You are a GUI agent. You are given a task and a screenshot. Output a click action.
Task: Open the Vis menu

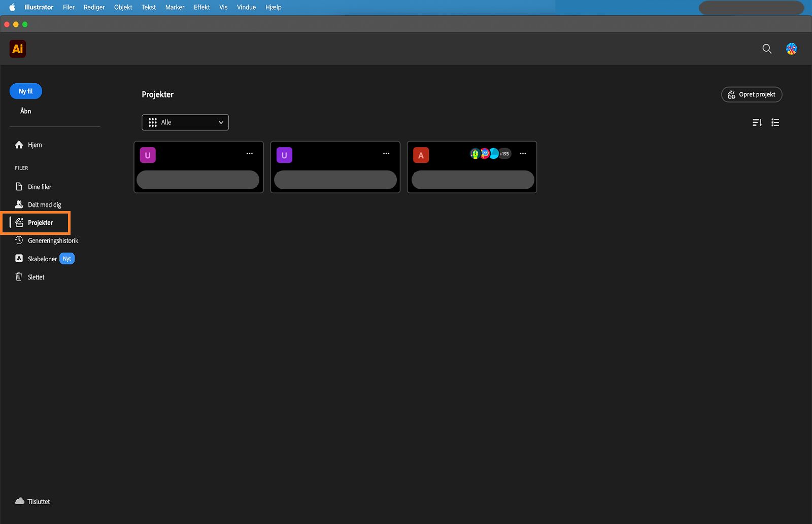pos(223,7)
